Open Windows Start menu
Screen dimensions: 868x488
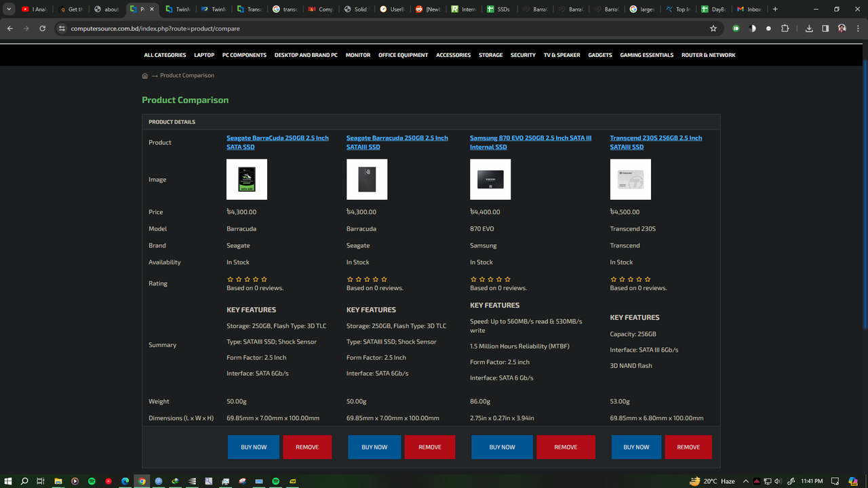(9, 481)
